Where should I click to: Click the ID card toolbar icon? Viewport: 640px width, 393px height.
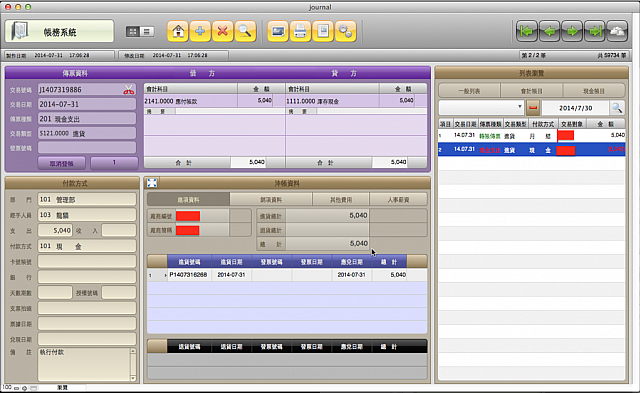tap(278, 31)
